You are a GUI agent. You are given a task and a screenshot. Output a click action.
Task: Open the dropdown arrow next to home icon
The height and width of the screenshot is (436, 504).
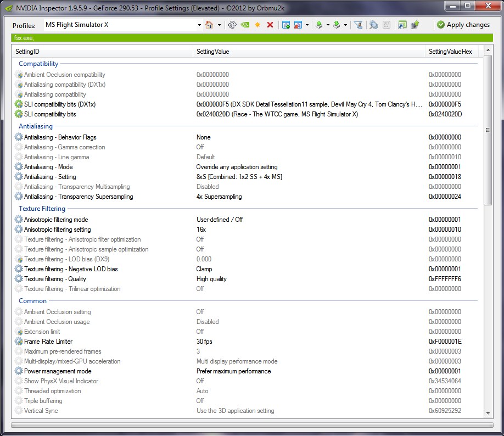pos(219,25)
